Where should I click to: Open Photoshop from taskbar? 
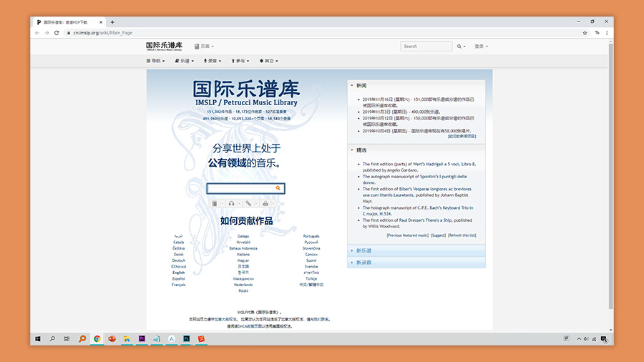[x=187, y=338]
